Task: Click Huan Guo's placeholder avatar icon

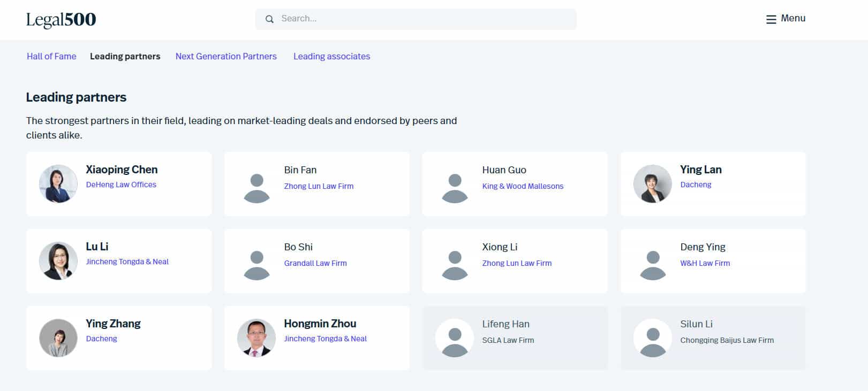Action: click(x=455, y=188)
